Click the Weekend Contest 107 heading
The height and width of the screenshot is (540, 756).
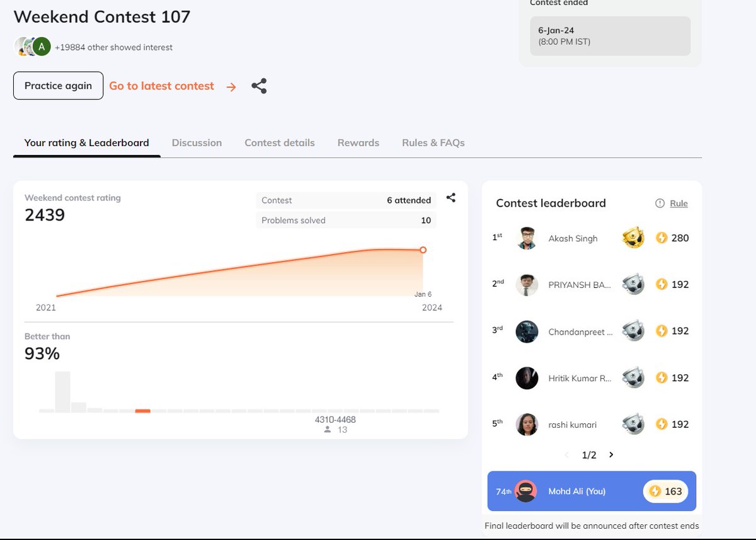(102, 16)
